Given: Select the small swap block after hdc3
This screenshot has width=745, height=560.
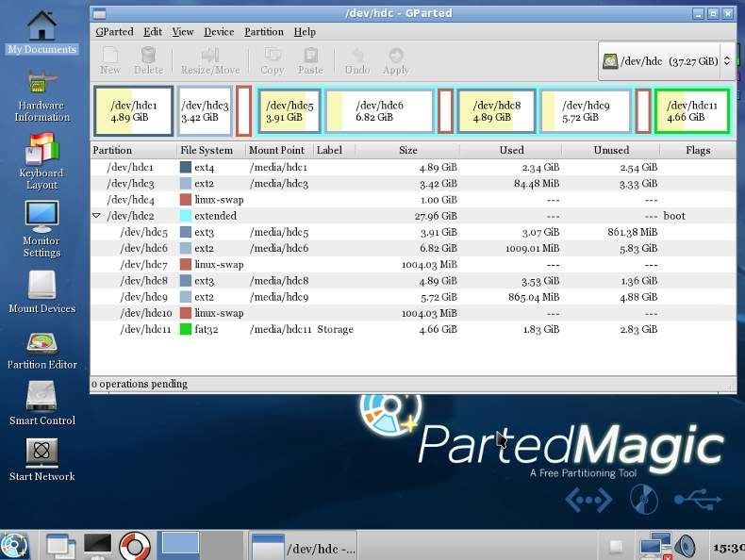Looking at the screenshot, I should coord(243,110).
